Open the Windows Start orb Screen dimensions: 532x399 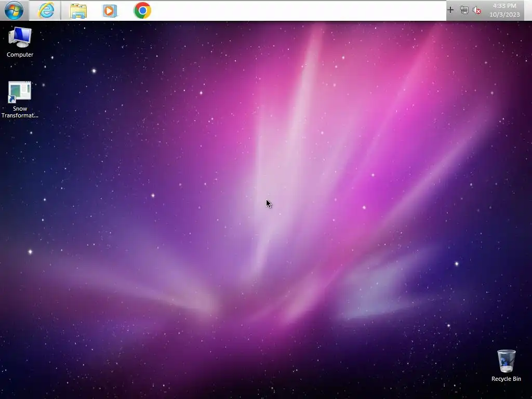click(x=14, y=10)
